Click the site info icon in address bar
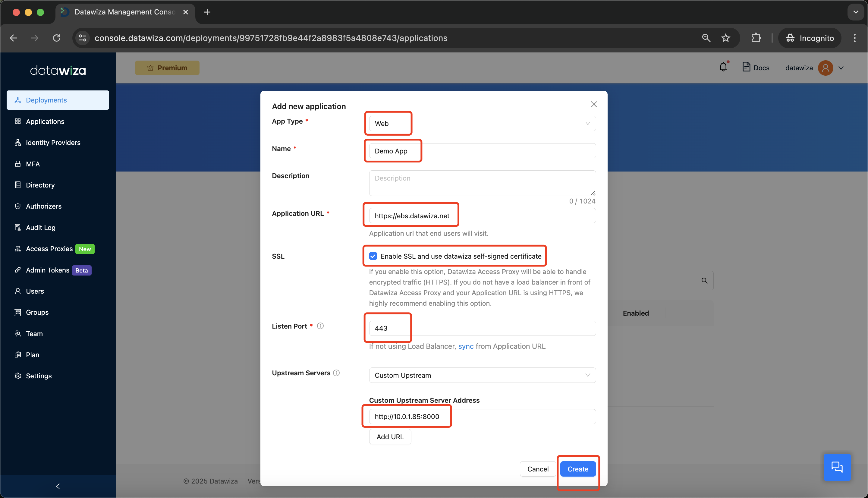This screenshot has width=868, height=498. [x=82, y=38]
